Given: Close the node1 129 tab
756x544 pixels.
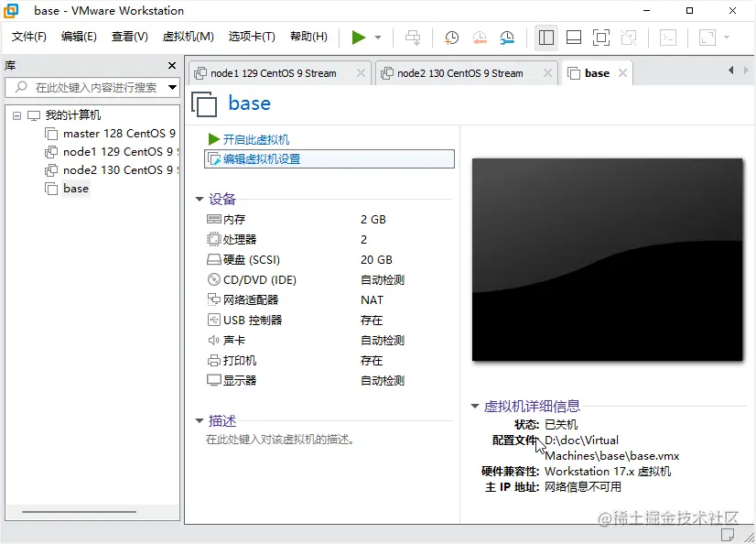Looking at the screenshot, I should click(x=361, y=73).
